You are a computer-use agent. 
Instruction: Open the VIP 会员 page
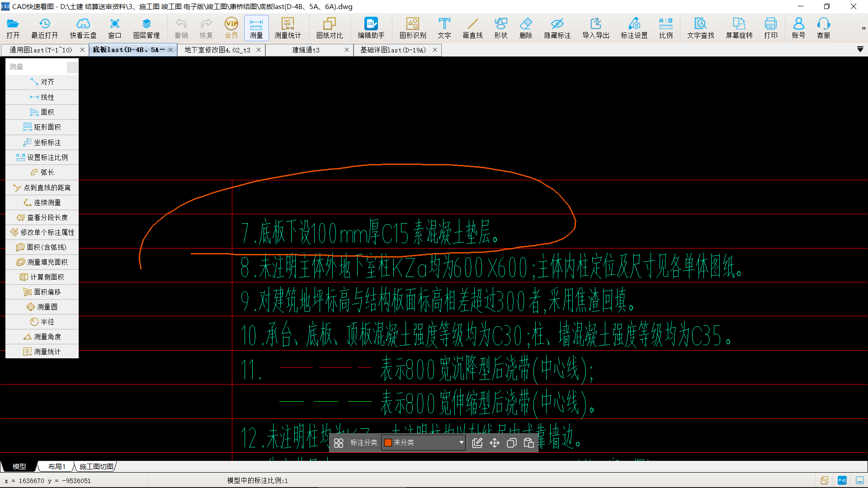click(231, 28)
